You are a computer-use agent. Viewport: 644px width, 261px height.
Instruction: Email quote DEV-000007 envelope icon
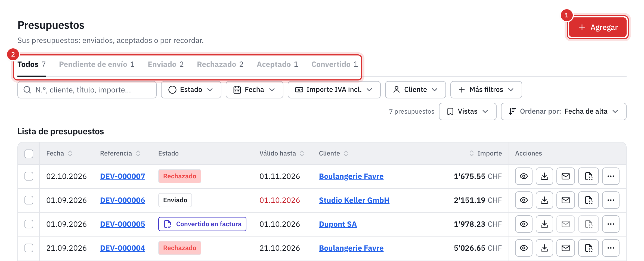click(565, 176)
